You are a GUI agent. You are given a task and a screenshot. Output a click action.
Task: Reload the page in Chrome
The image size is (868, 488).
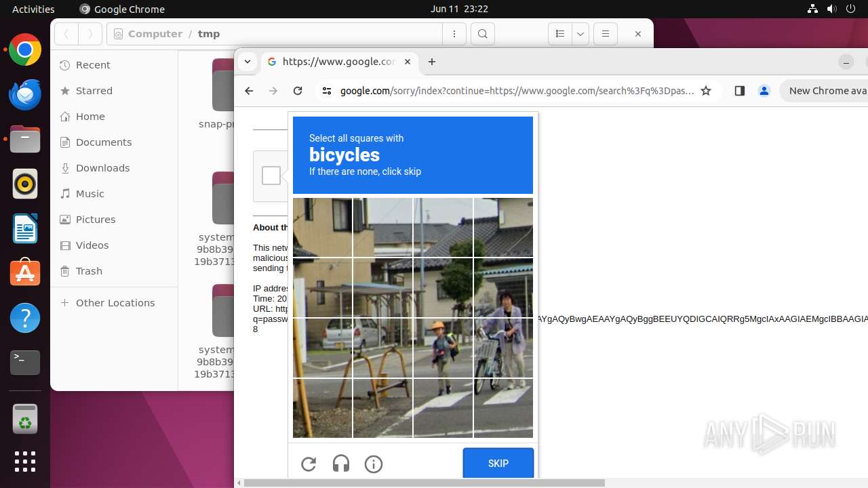(298, 91)
